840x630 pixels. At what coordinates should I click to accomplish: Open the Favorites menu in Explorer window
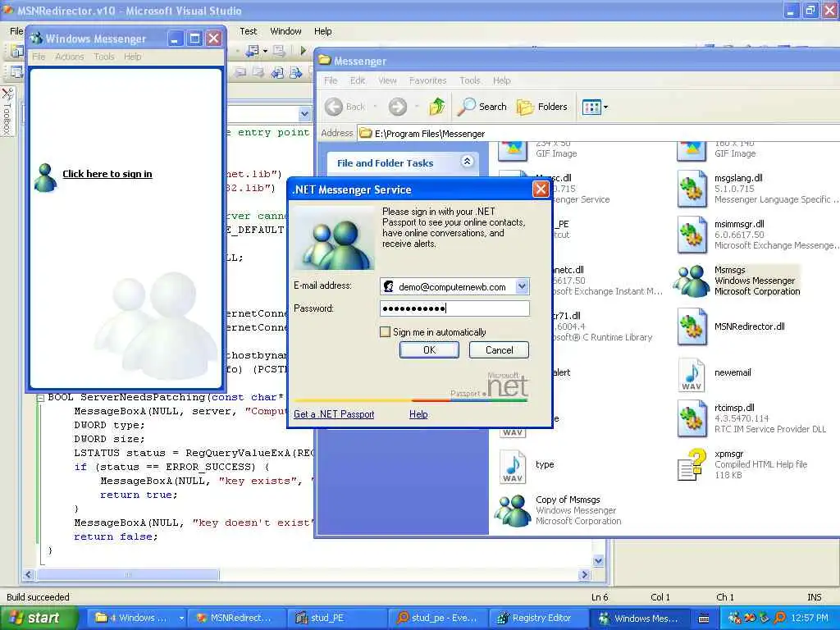[x=427, y=80]
